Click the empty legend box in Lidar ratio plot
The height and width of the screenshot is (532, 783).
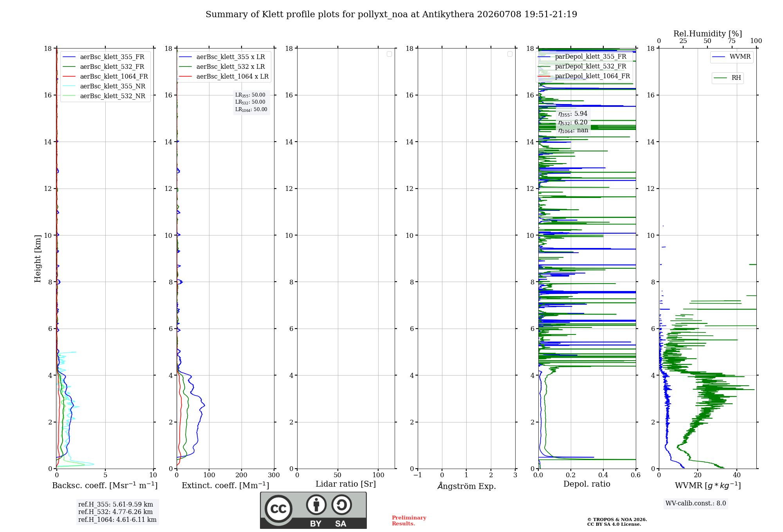(389, 54)
